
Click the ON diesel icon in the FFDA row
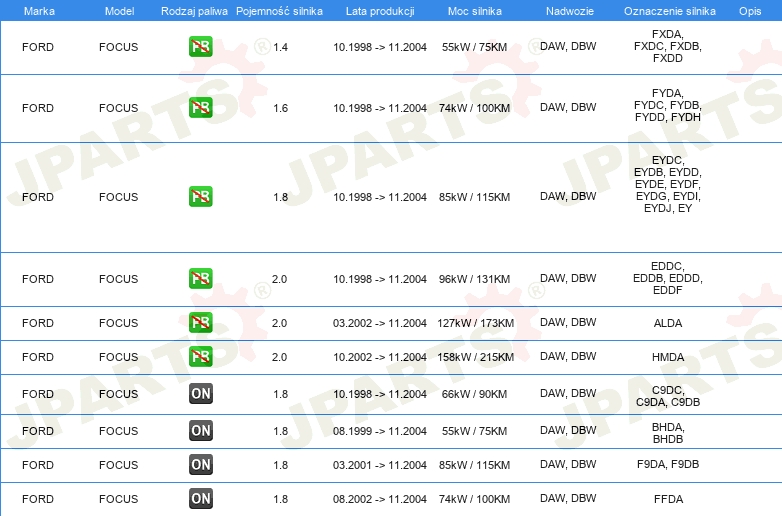[x=201, y=499]
